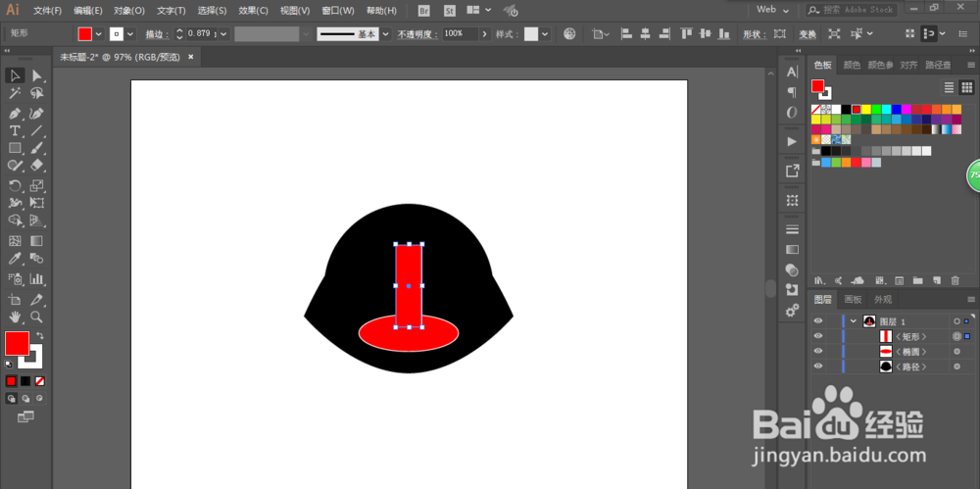Open the arrange documents dropdown

(x=479, y=11)
